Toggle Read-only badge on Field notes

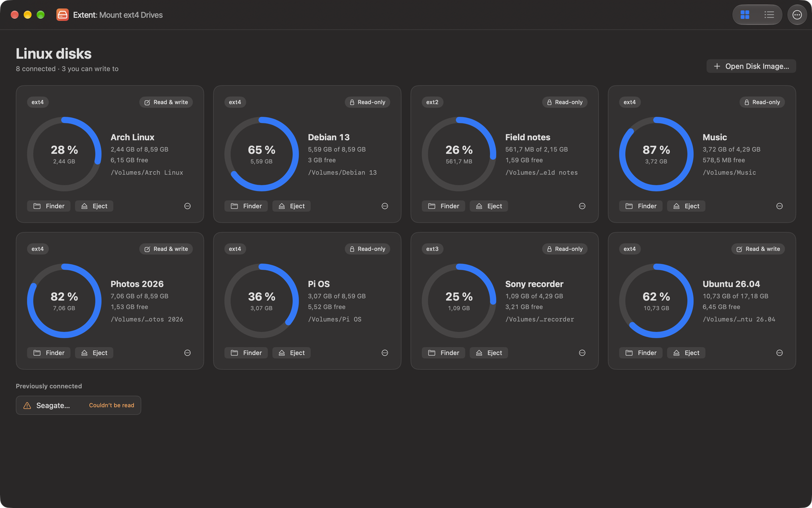[x=565, y=102]
